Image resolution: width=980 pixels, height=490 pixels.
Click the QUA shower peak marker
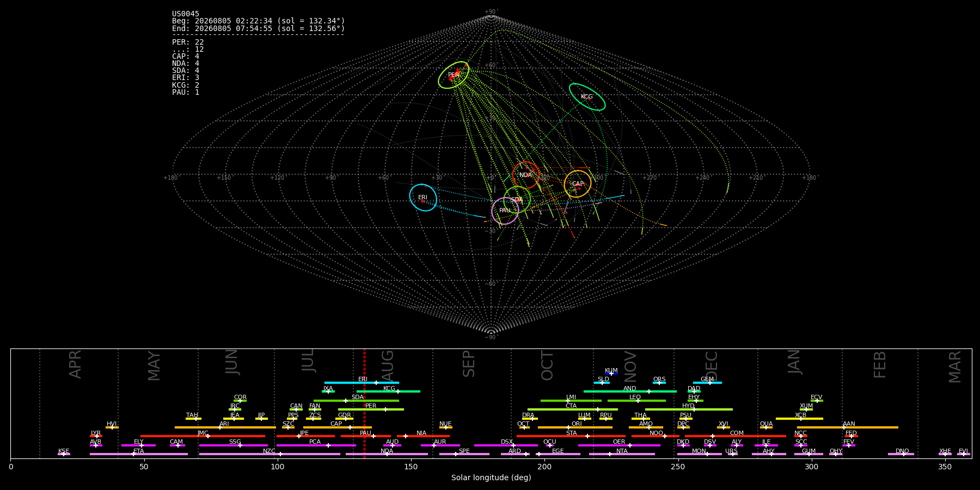click(766, 427)
